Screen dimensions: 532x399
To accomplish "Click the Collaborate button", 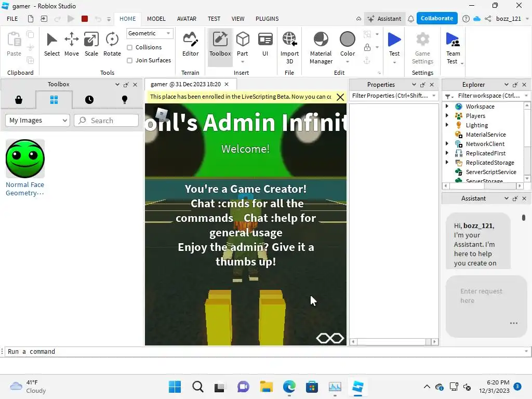I will click(x=437, y=18).
